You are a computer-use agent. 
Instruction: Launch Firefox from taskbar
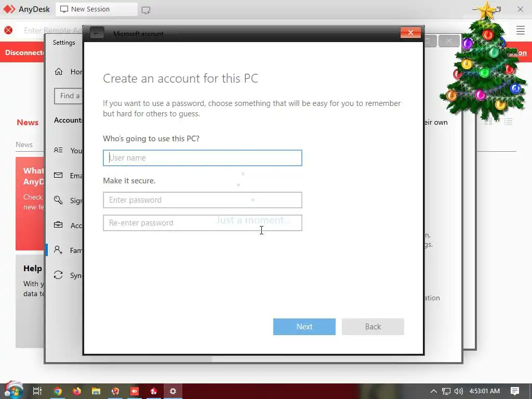(x=77, y=391)
